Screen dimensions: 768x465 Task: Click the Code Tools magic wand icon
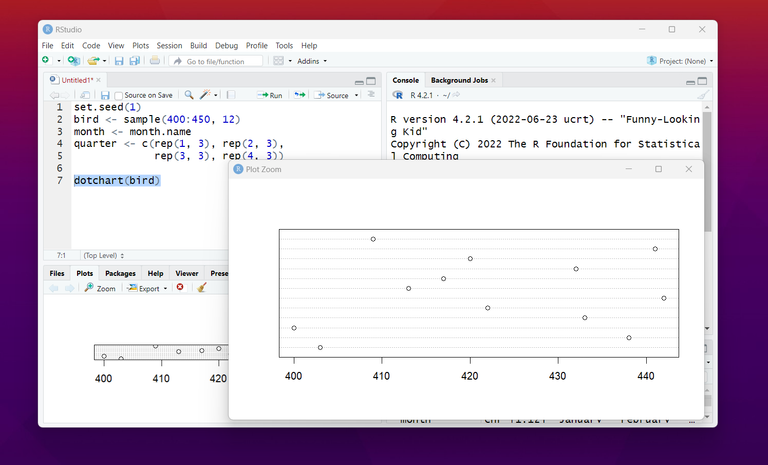coord(205,95)
